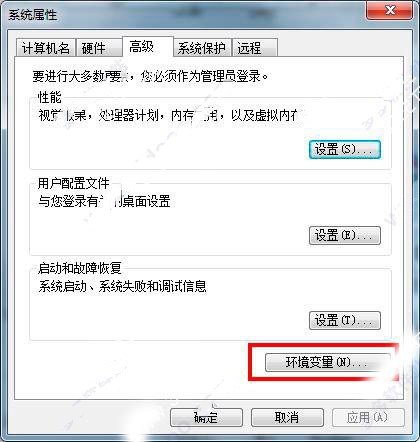Click the 环境变量(N) button
This screenshot has height=442, width=420.
[327, 362]
